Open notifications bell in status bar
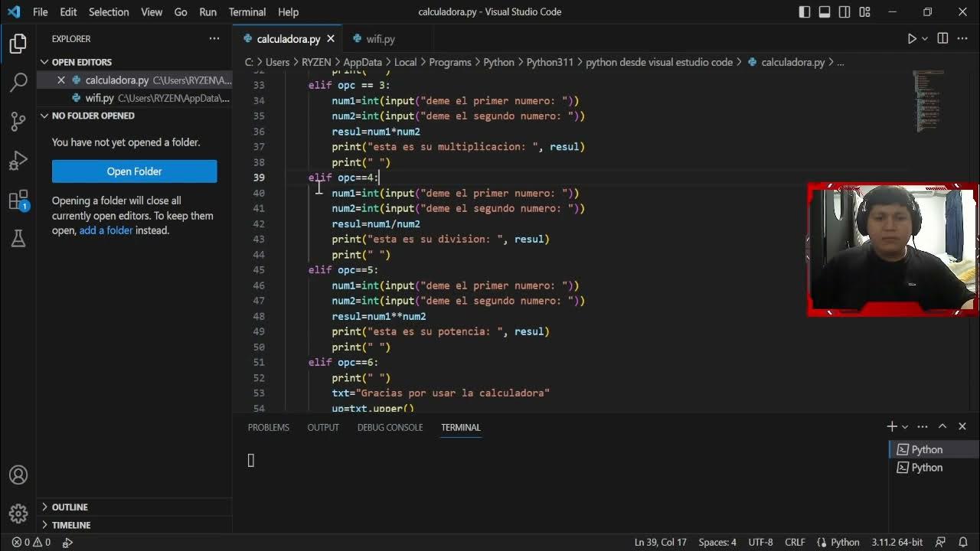This screenshot has height=551, width=980. coord(963,542)
